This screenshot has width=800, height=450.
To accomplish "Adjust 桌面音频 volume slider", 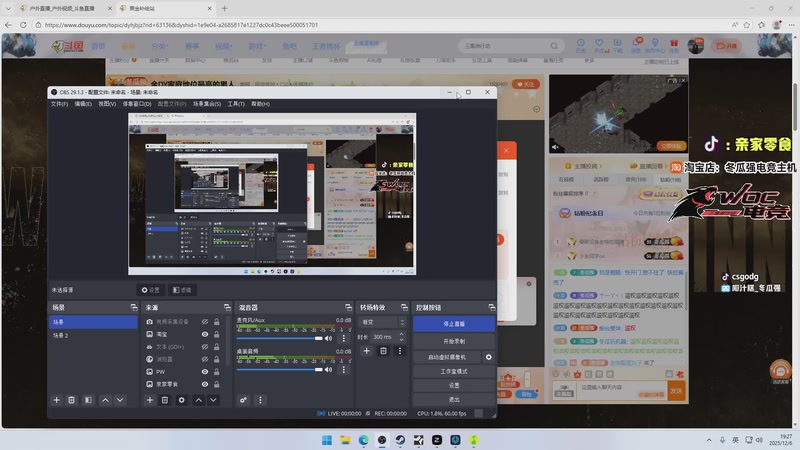I will click(x=280, y=369).
